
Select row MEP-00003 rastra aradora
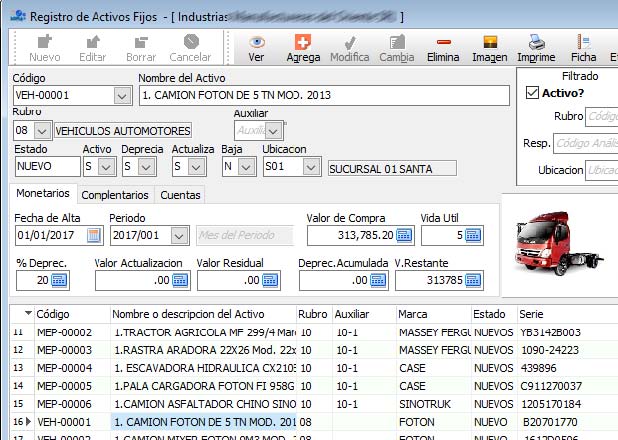tap(314, 350)
